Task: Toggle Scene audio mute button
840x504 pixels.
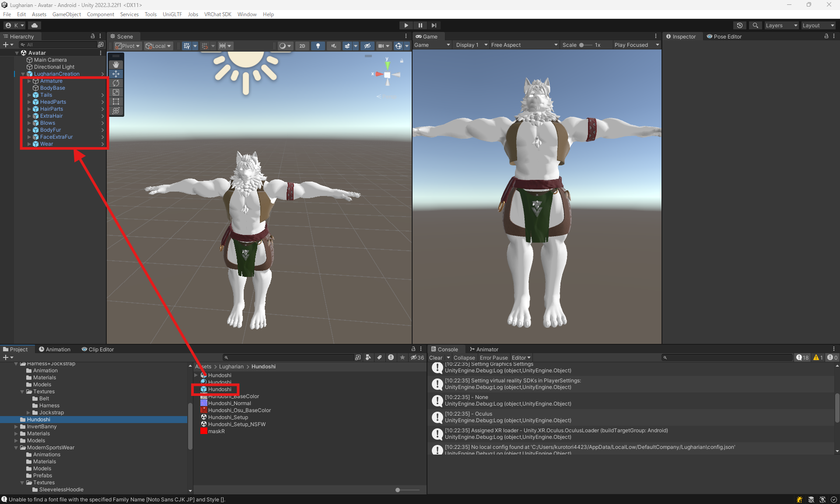Action: [x=334, y=46]
